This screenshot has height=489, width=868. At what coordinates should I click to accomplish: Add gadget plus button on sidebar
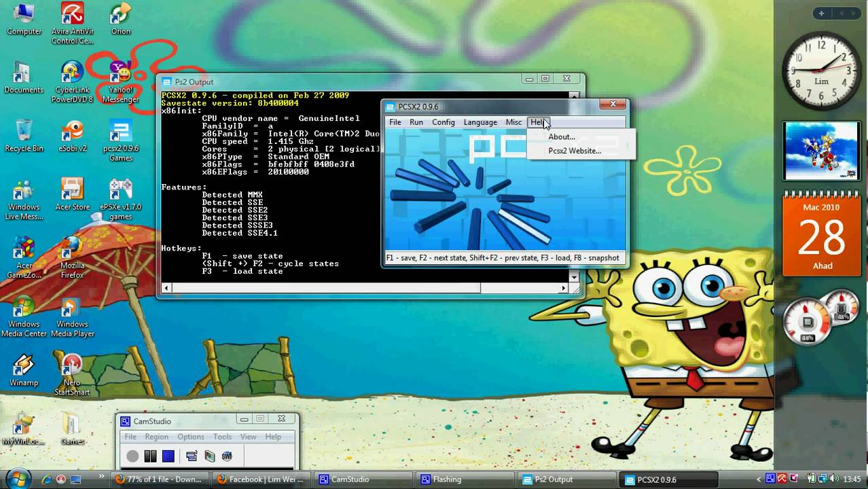click(821, 13)
